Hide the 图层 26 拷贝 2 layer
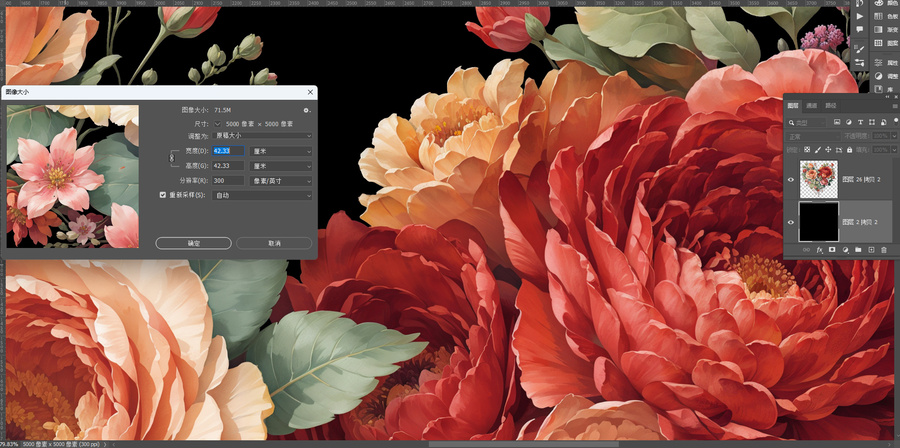 click(x=791, y=180)
